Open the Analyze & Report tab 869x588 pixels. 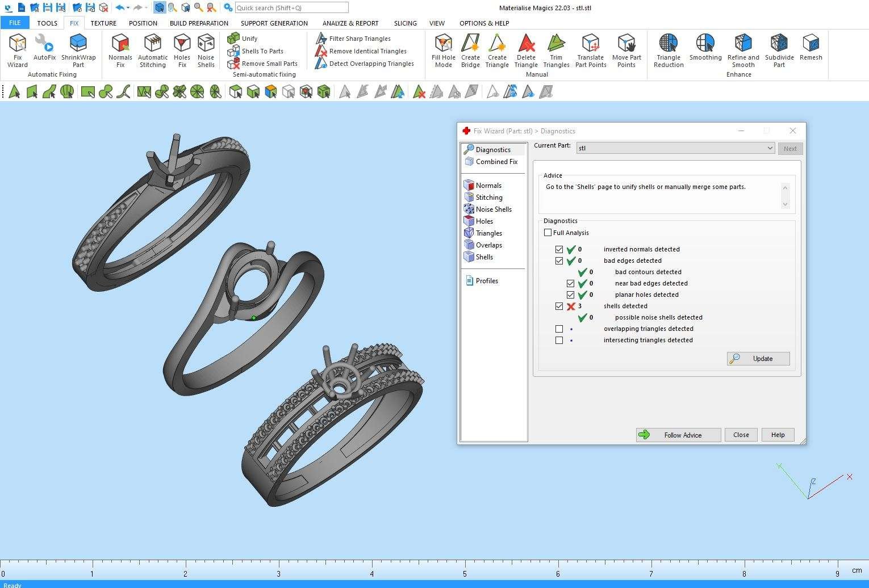350,23
